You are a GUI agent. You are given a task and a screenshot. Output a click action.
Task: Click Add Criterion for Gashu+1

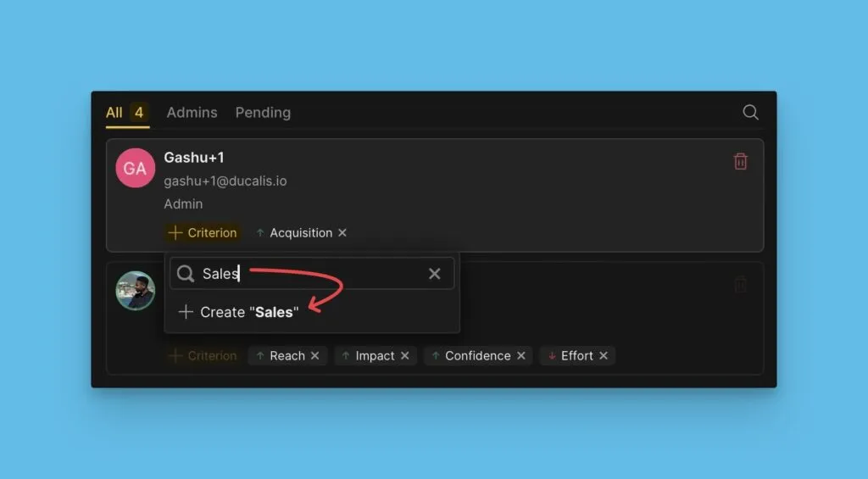[x=203, y=232]
